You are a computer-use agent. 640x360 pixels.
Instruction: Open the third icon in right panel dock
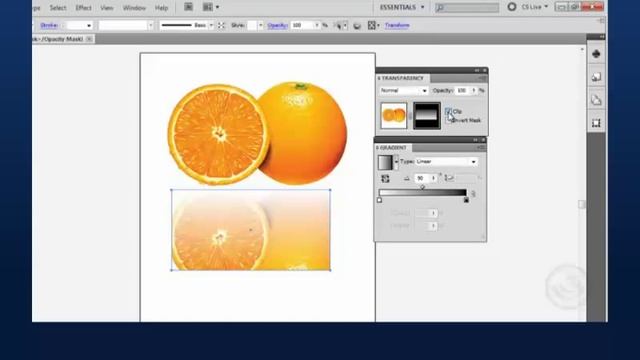pyautogui.click(x=596, y=100)
